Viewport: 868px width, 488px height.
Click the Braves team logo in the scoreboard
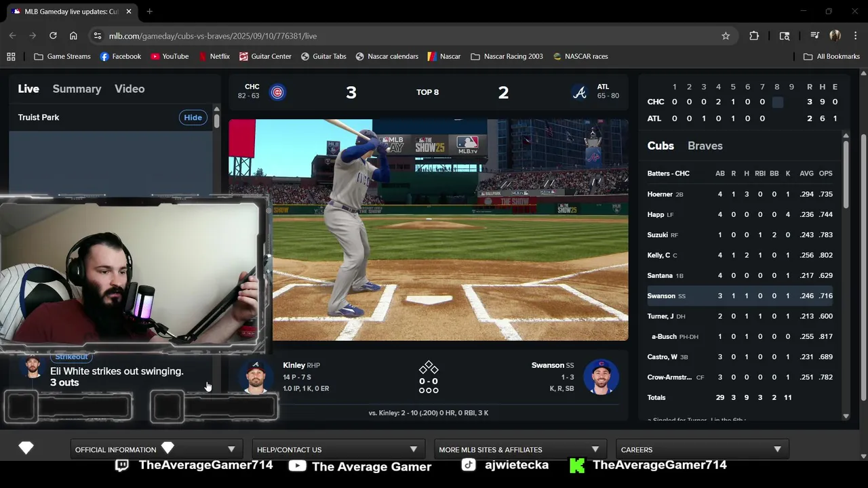[580, 92]
